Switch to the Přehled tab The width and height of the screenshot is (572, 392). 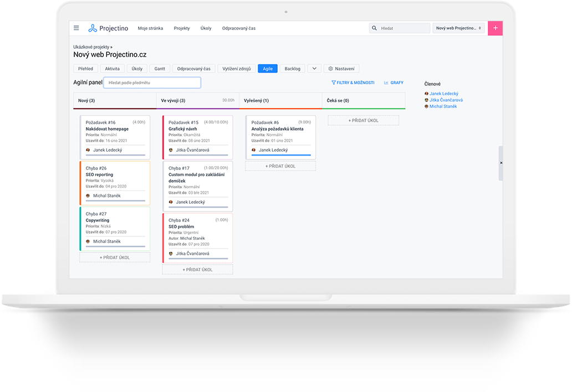click(86, 69)
